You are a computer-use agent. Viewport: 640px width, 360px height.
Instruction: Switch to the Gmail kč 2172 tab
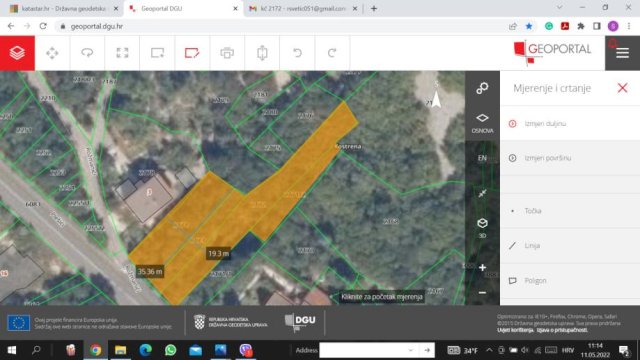coord(303,8)
